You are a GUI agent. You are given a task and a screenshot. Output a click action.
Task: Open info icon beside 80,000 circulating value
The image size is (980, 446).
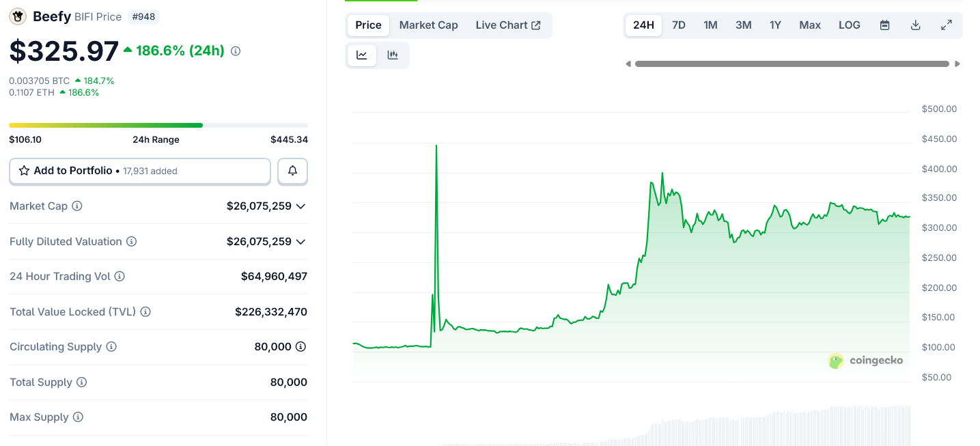click(x=300, y=347)
